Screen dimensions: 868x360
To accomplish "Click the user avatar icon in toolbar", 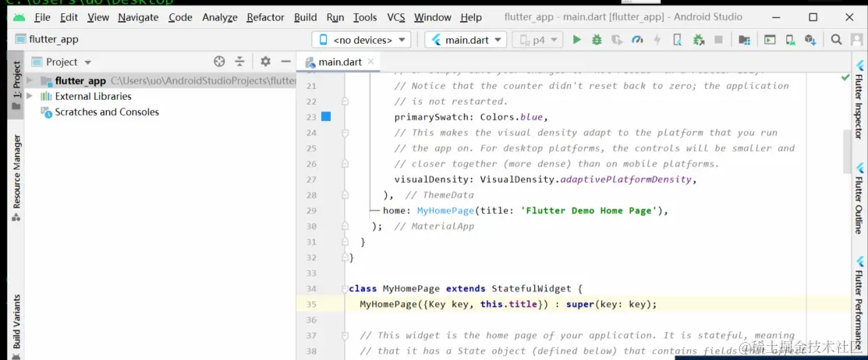I will 856,40.
